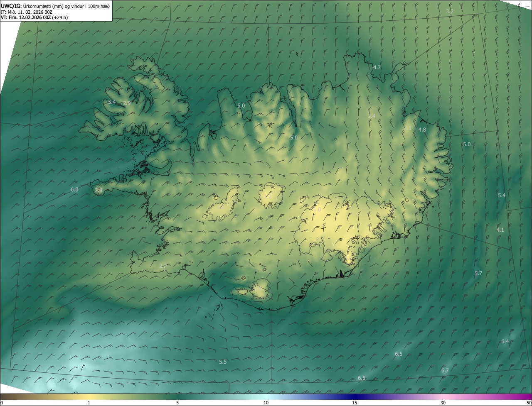Image resolution: width=532 pixels, height=406 pixels.
Task: Click the colorbar tick labeled 30
Action: click(443, 403)
